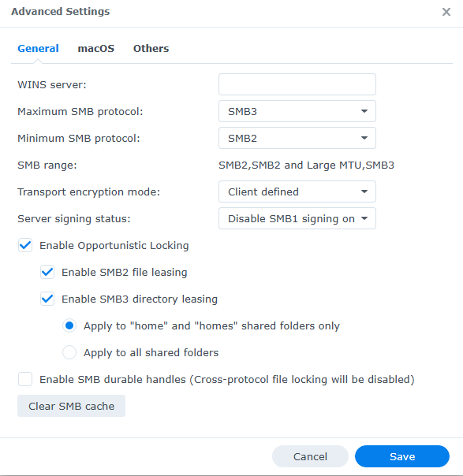Close the Advanced Settings dialog
The height and width of the screenshot is (476, 463).
tap(446, 12)
